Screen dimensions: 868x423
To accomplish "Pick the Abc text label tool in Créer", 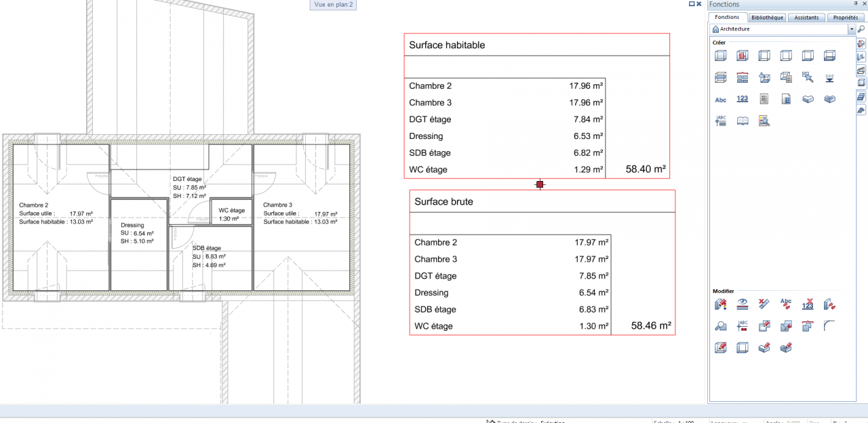I will tap(721, 99).
